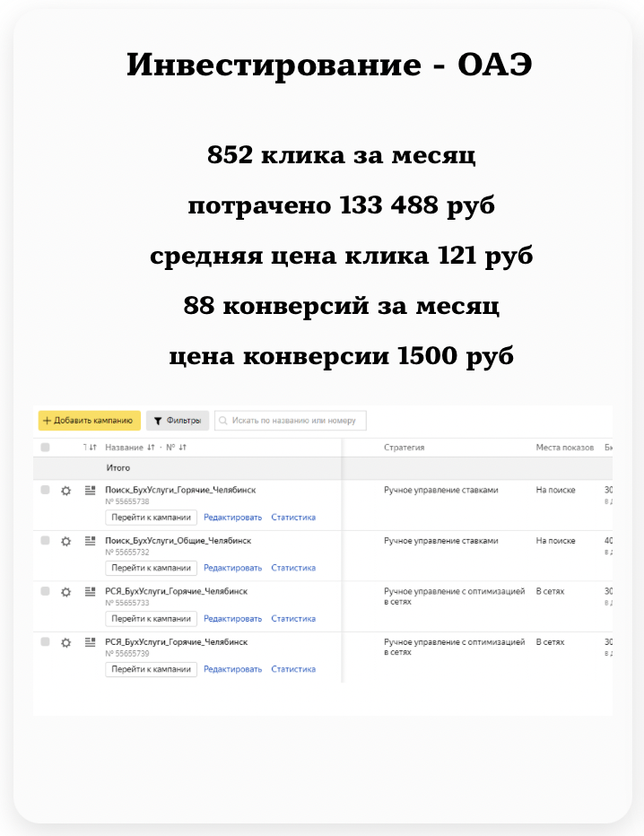Image resolution: width=644 pixels, height=836 pixels.
Task: Focus the campaign name or number search field
Action: click(x=291, y=420)
